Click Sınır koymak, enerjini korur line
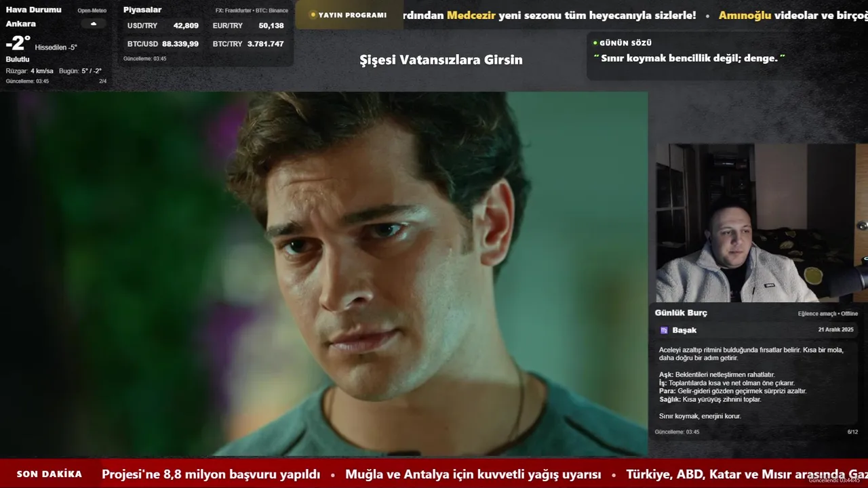This screenshot has width=868, height=488. pyautogui.click(x=700, y=416)
